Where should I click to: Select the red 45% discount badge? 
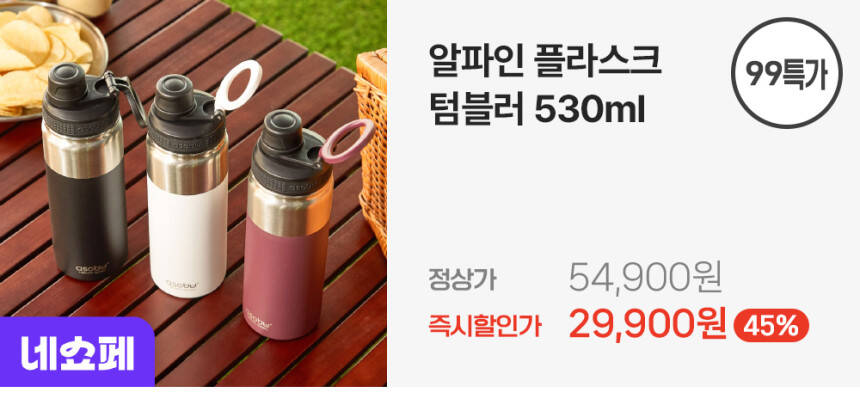[x=771, y=325]
